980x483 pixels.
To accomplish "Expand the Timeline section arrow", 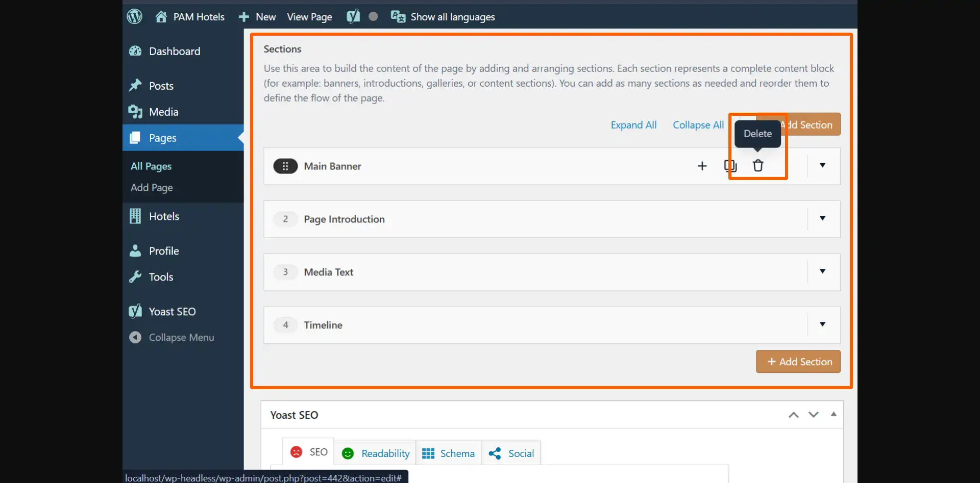I will [822, 324].
